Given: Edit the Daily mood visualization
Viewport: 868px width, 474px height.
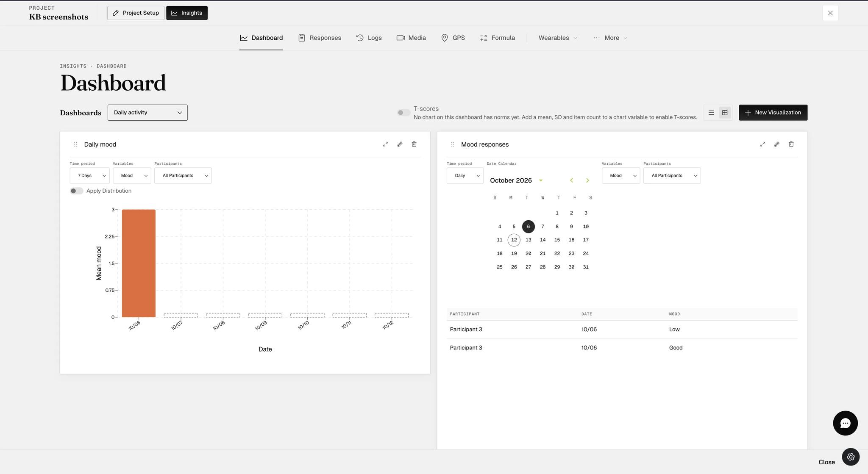Looking at the screenshot, I should [x=400, y=144].
